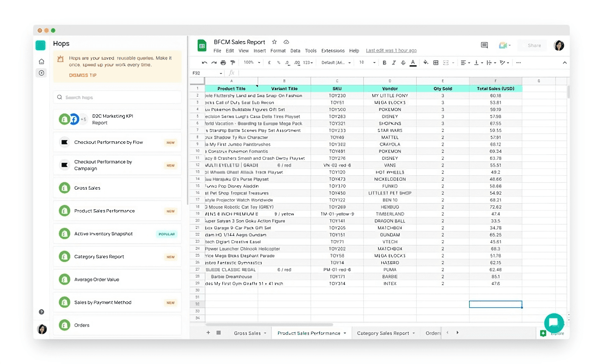Viewport: 603px width, 364px height.
Task: Open the Extensions menu
Action: click(333, 51)
